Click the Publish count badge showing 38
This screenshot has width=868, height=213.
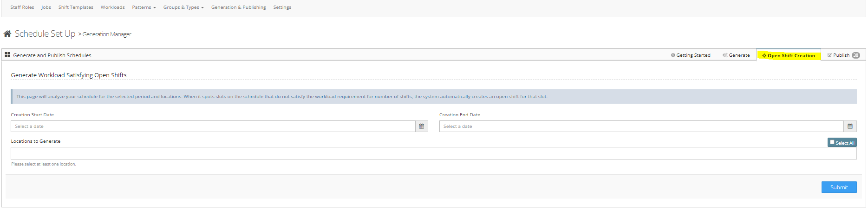[x=855, y=55]
